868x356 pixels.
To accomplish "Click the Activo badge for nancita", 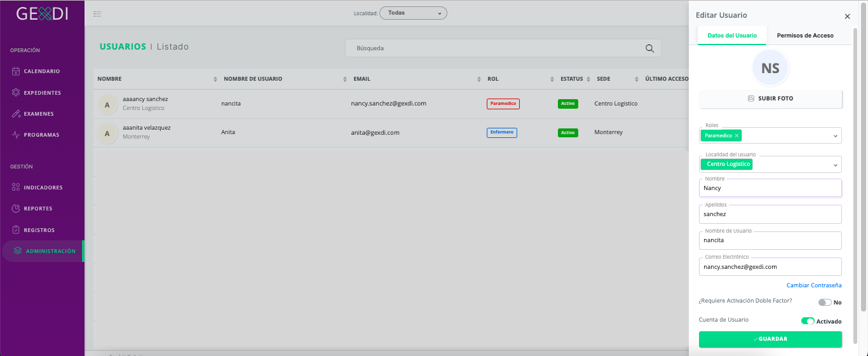I will 568,104.
